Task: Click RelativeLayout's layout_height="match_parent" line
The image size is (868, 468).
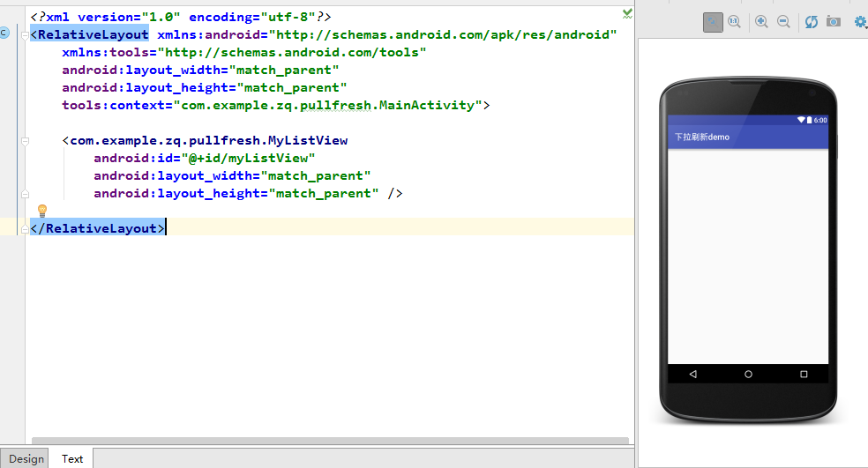Action: click(205, 88)
